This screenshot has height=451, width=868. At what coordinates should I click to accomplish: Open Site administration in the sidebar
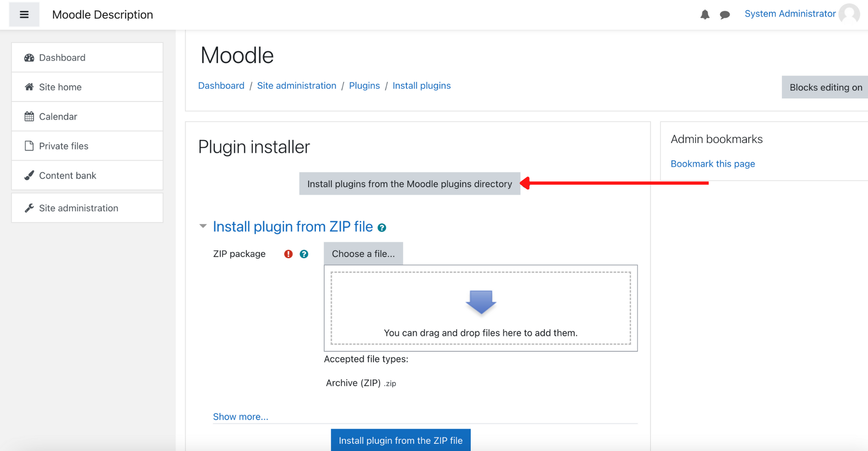[87, 208]
